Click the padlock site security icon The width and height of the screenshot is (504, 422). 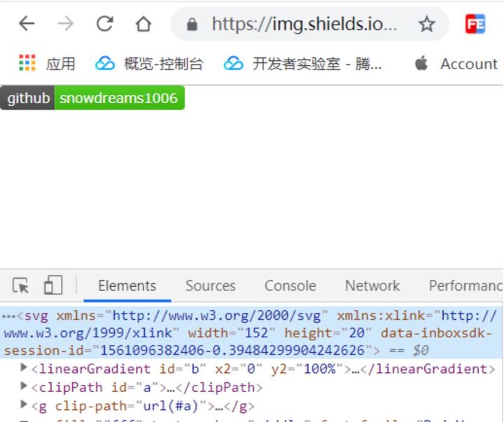[x=192, y=24]
